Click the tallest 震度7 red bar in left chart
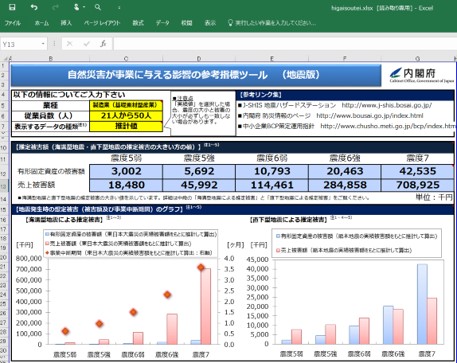 tap(206, 306)
